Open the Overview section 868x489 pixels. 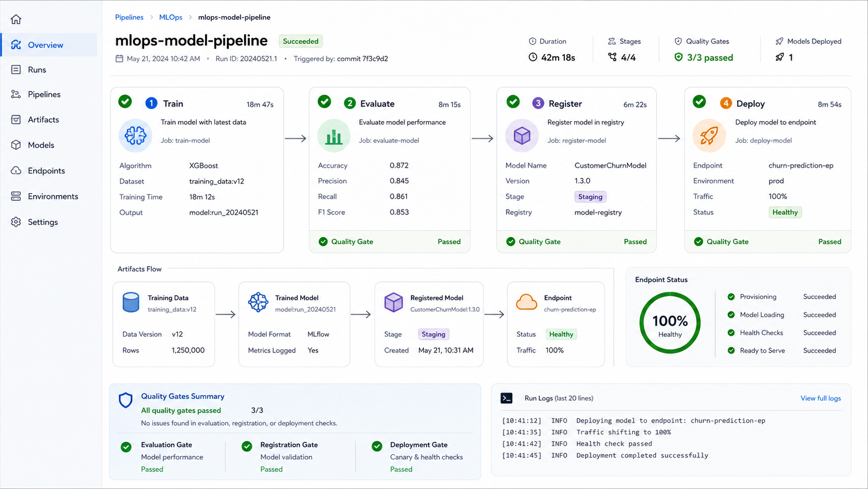coord(49,45)
